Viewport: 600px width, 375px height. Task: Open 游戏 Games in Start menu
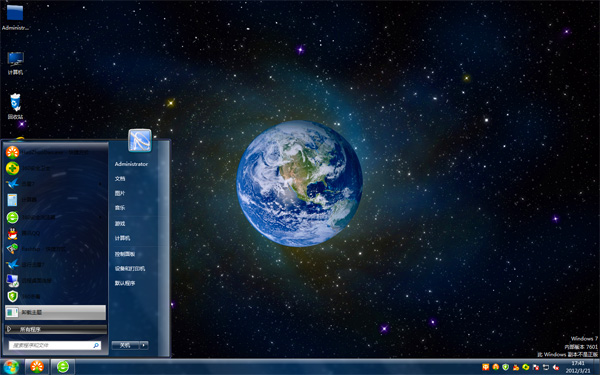(120, 223)
